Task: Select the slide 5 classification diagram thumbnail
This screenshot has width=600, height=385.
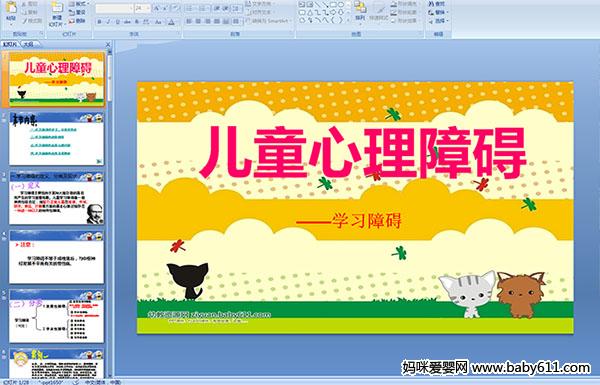Action: pos(56,316)
